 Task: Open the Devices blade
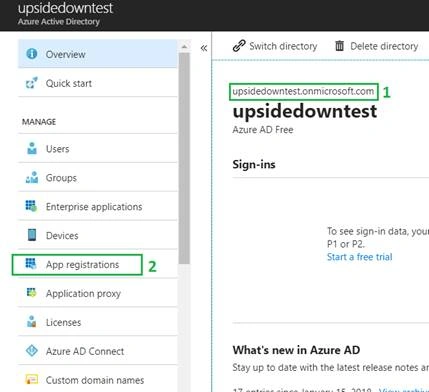97,235
